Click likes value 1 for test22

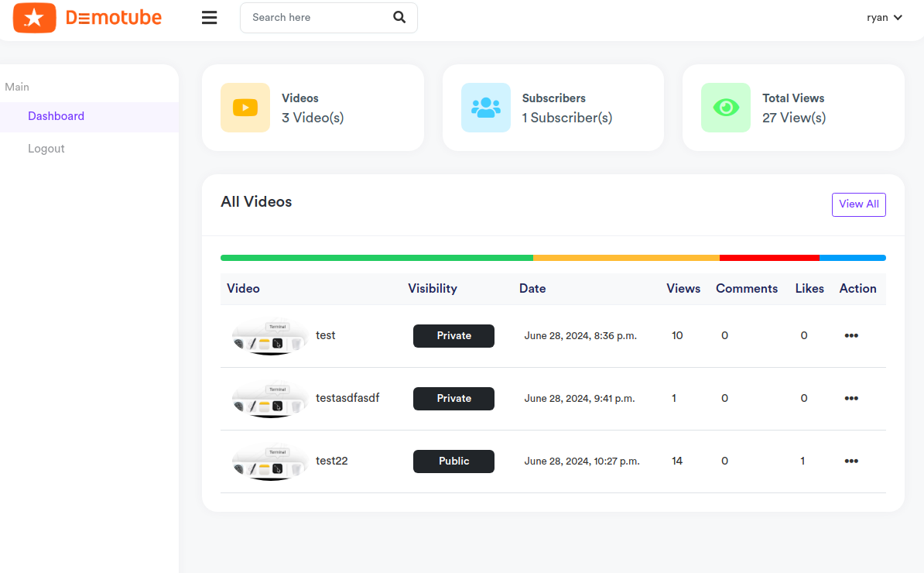click(x=803, y=461)
